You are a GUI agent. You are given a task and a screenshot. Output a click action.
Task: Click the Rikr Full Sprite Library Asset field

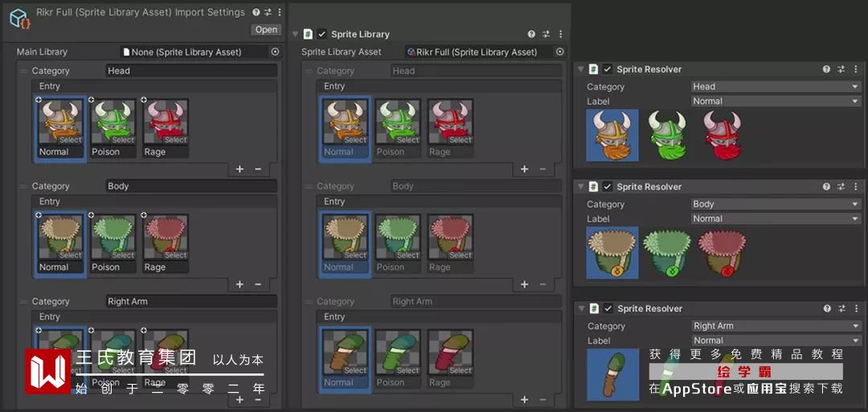tap(479, 52)
